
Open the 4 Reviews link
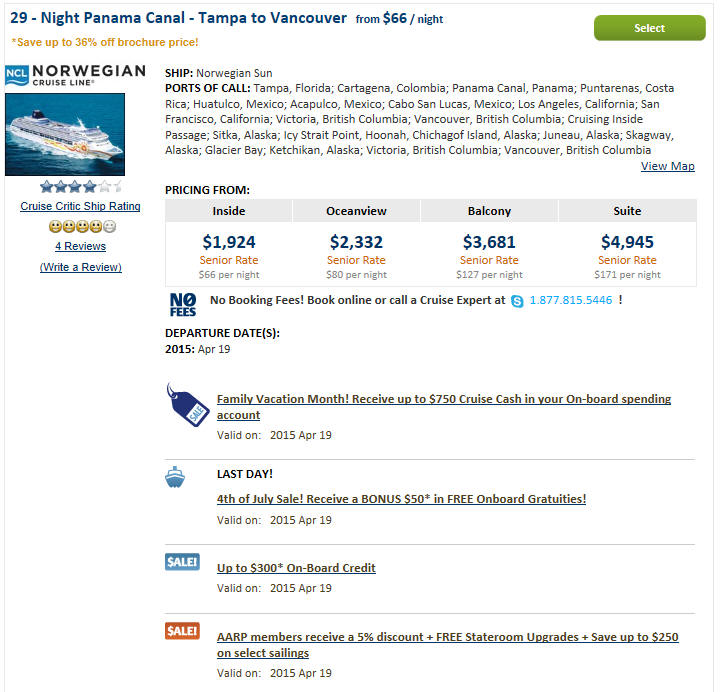80,246
